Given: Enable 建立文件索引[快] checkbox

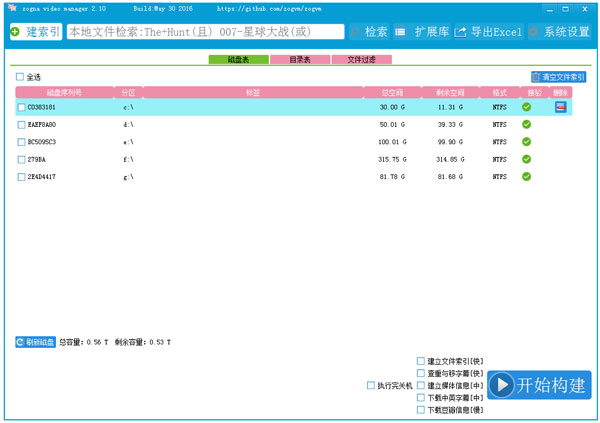Looking at the screenshot, I should click(421, 361).
